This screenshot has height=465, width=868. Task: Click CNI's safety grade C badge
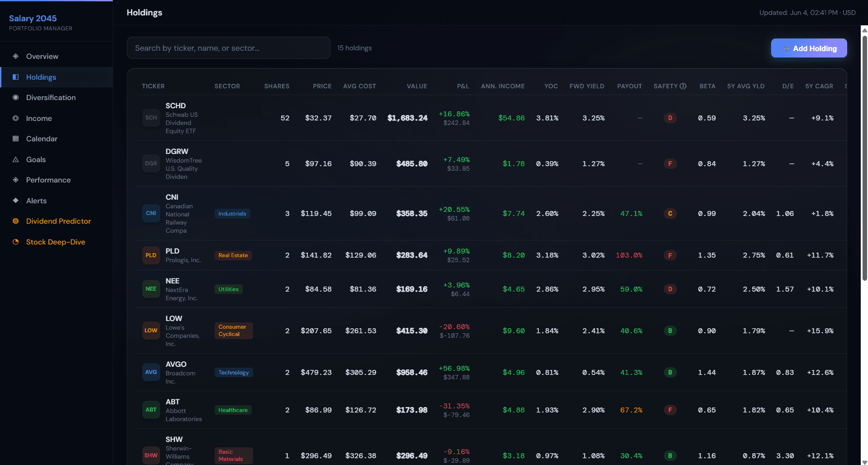(670, 214)
